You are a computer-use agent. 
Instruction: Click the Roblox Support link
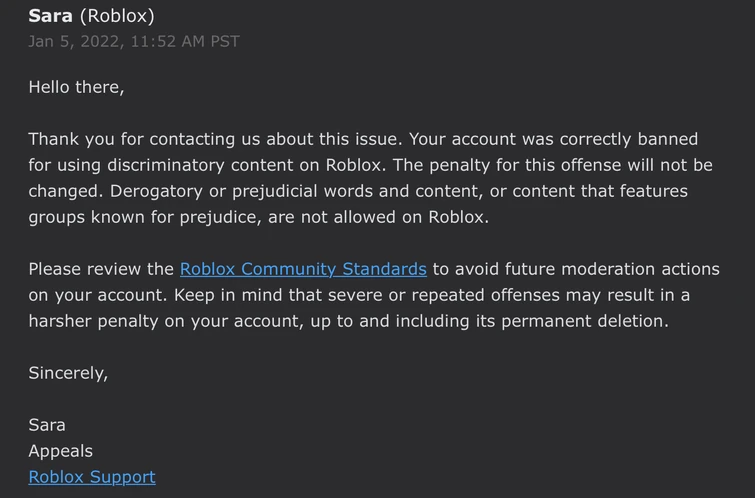pyautogui.click(x=92, y=477)
